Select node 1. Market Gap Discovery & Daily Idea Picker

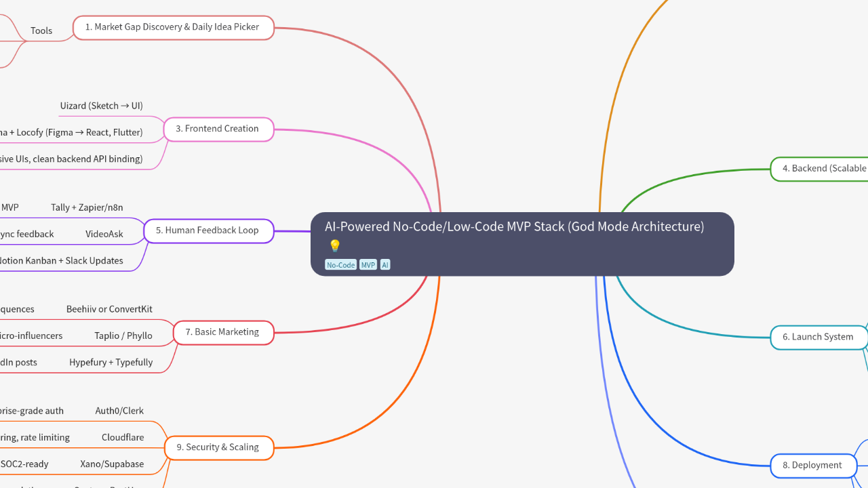(x=173, y=27)
